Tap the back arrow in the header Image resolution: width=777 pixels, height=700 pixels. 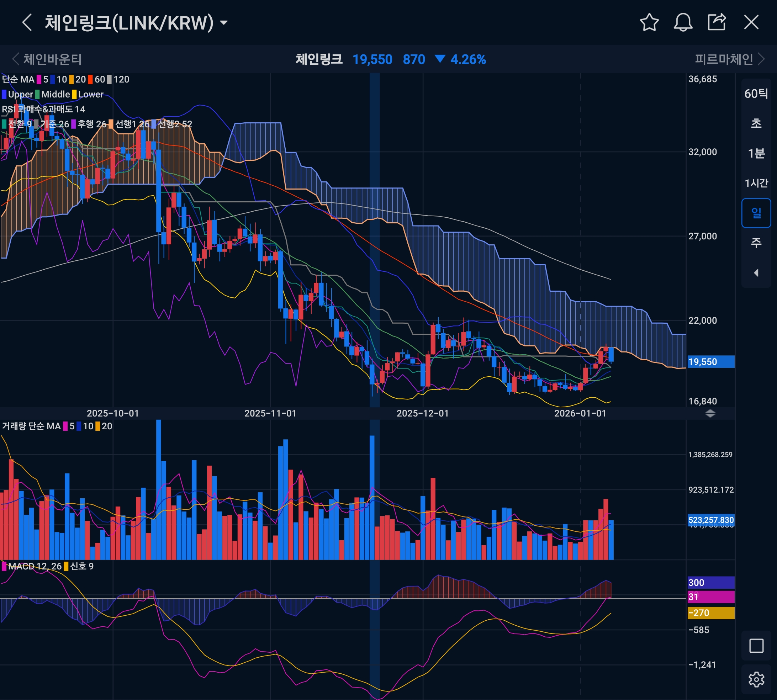click(x=27, y=22)
